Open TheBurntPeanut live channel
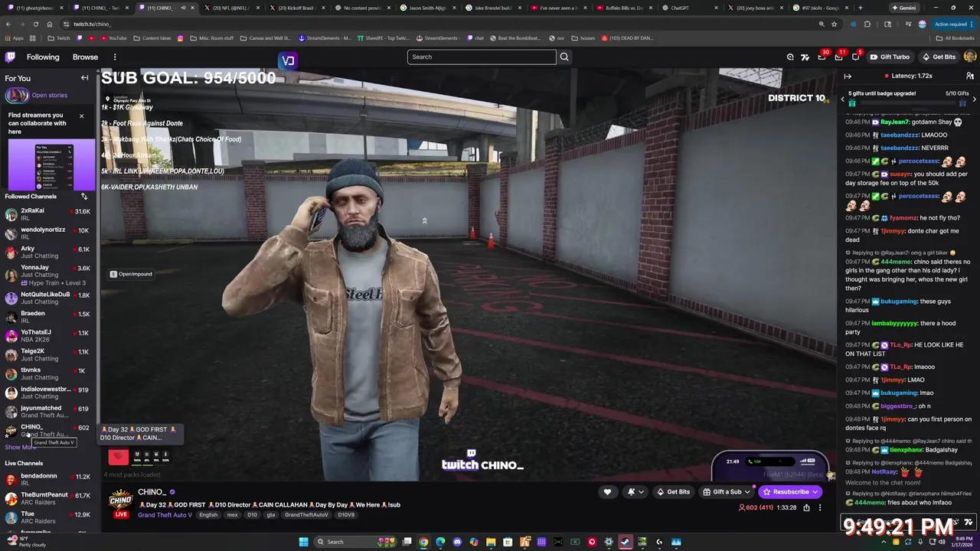 [x=47, y=498]
